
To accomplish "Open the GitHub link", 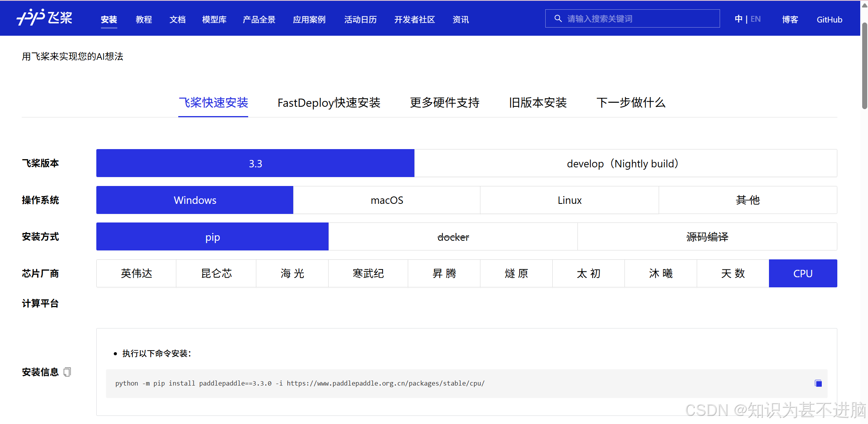I will [x=830, y=19].
